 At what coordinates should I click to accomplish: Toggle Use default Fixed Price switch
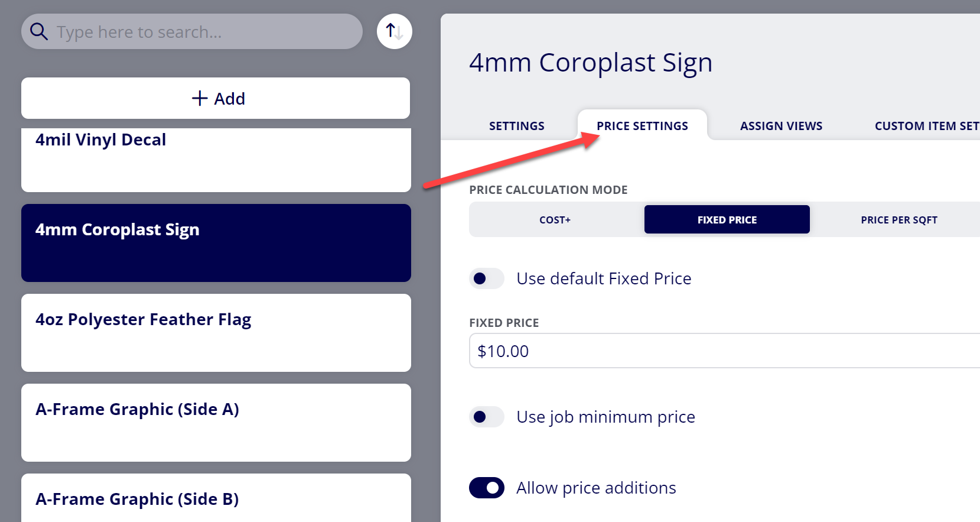[487, 278]
